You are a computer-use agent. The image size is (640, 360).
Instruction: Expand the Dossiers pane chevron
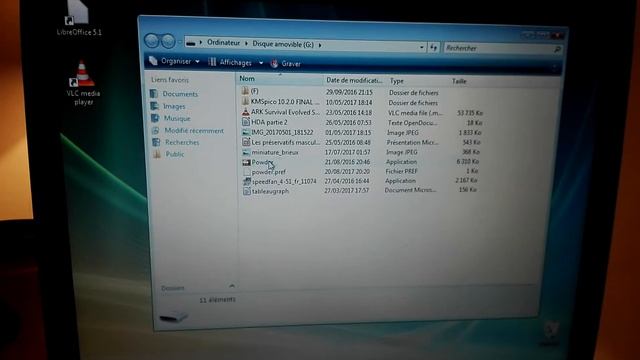pyautogui.click(x=232, y=286)
